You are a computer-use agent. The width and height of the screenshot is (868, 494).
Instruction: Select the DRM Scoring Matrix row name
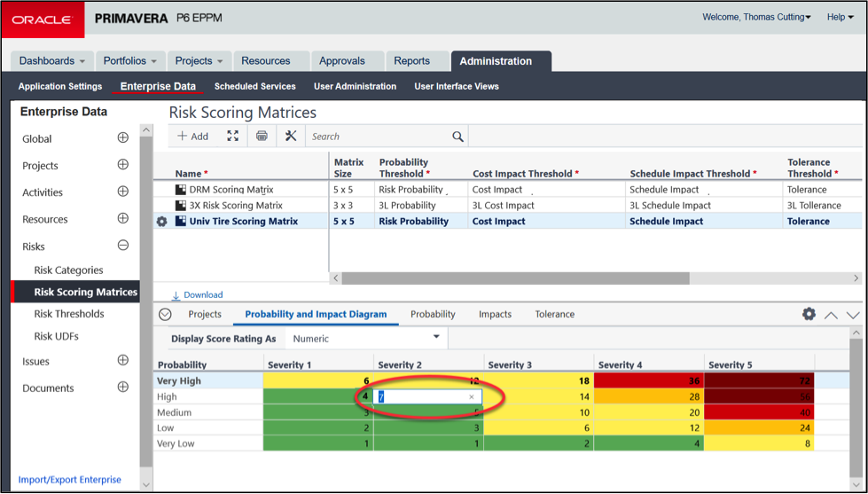click(231, 190)
